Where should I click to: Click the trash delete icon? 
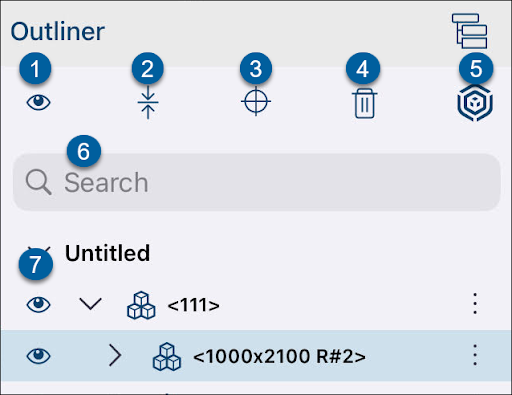(365, 103)
